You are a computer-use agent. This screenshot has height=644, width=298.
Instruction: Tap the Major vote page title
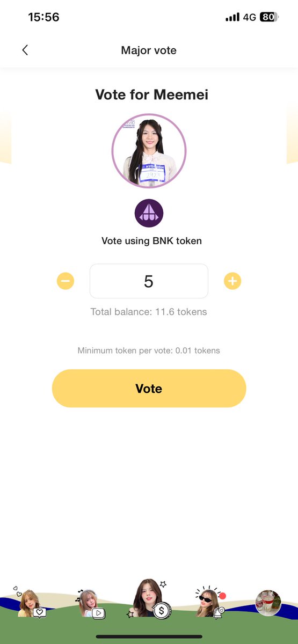pyautogui.click(x=149, y=50)
